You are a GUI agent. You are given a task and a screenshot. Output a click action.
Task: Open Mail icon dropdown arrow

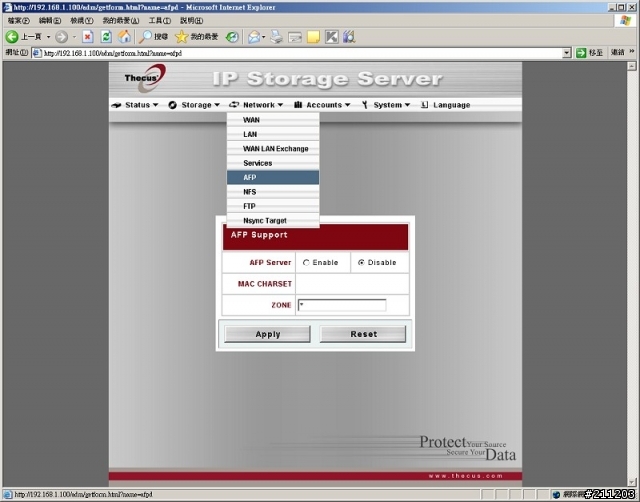[263, 37]
